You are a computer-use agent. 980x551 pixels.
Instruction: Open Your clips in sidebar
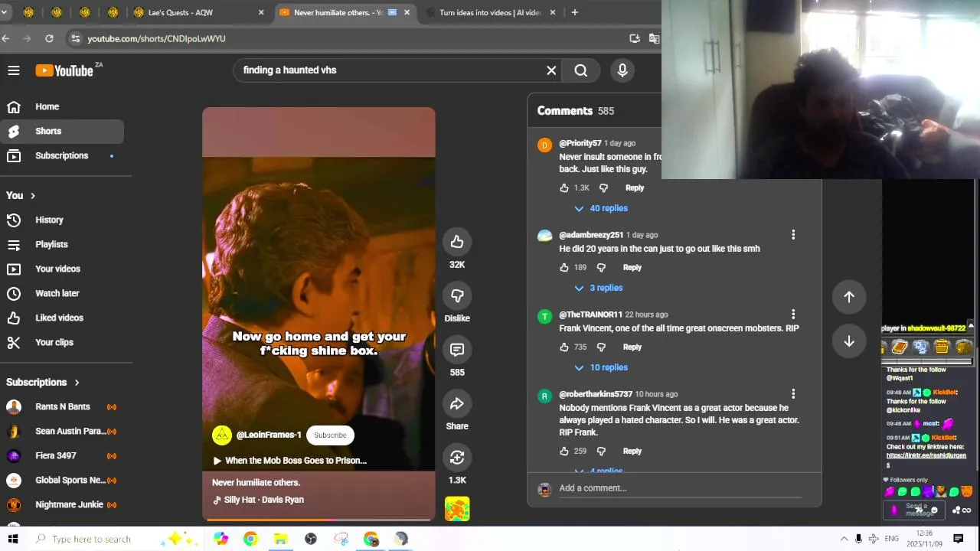(x=61, y=342)
